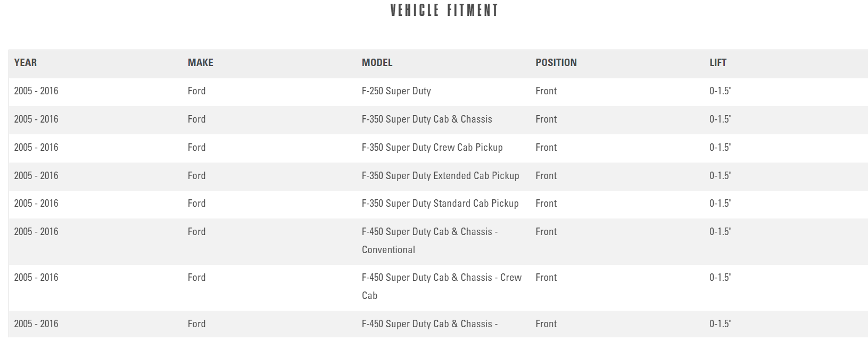
Task: Click the LIFT column header
Action: click(x=717, y=63)
